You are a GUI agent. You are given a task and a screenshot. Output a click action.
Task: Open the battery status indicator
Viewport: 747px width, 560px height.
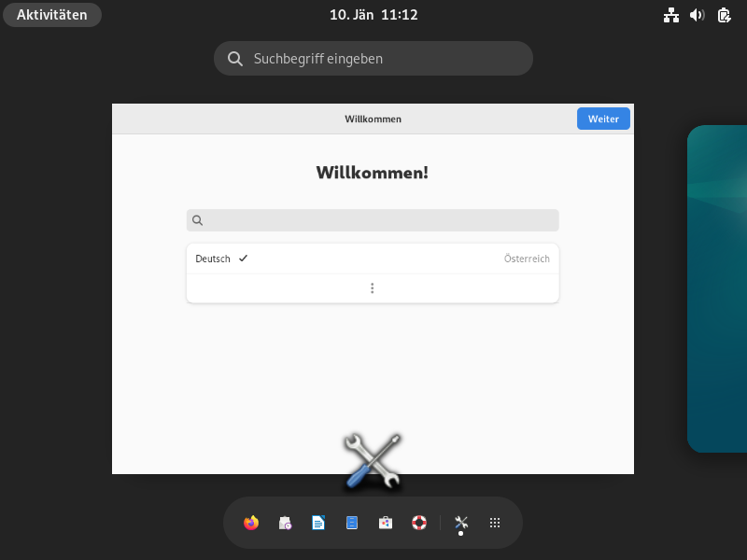pos(724,15)
